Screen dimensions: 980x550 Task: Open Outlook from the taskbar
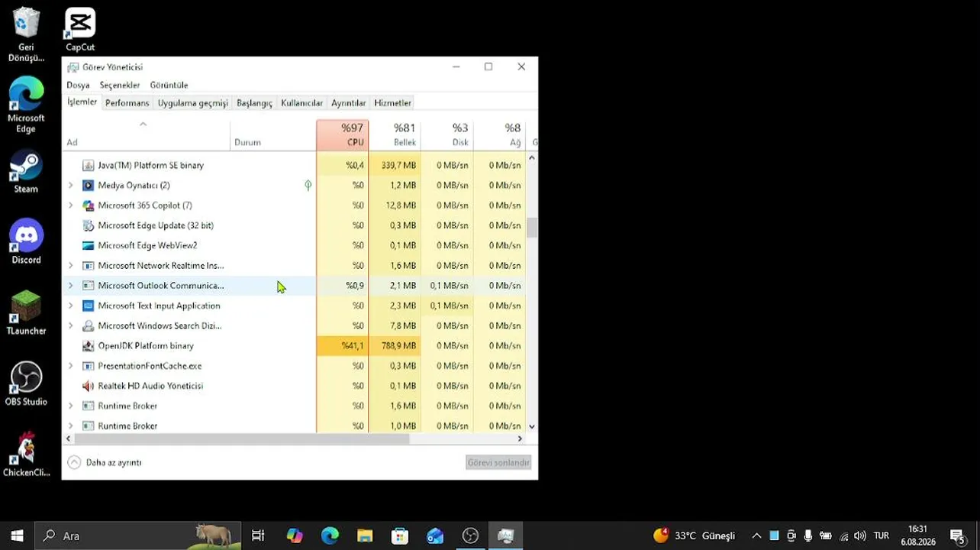click(435, 535)
